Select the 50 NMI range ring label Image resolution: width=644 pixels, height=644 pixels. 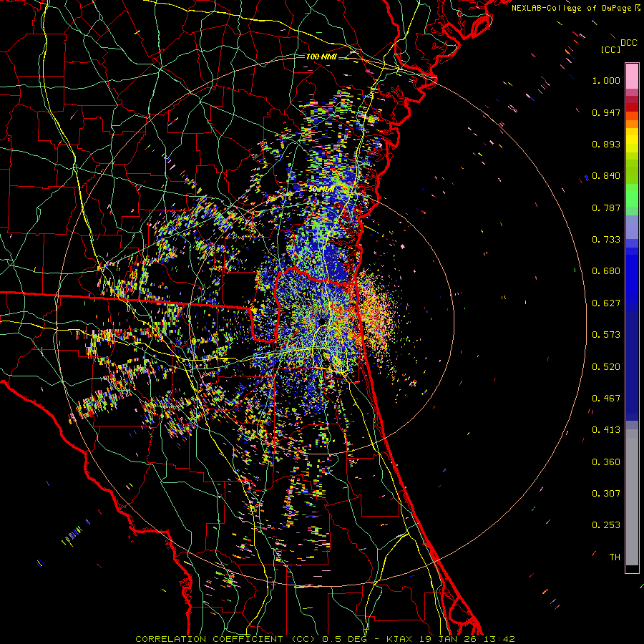(x=321, y=190)
